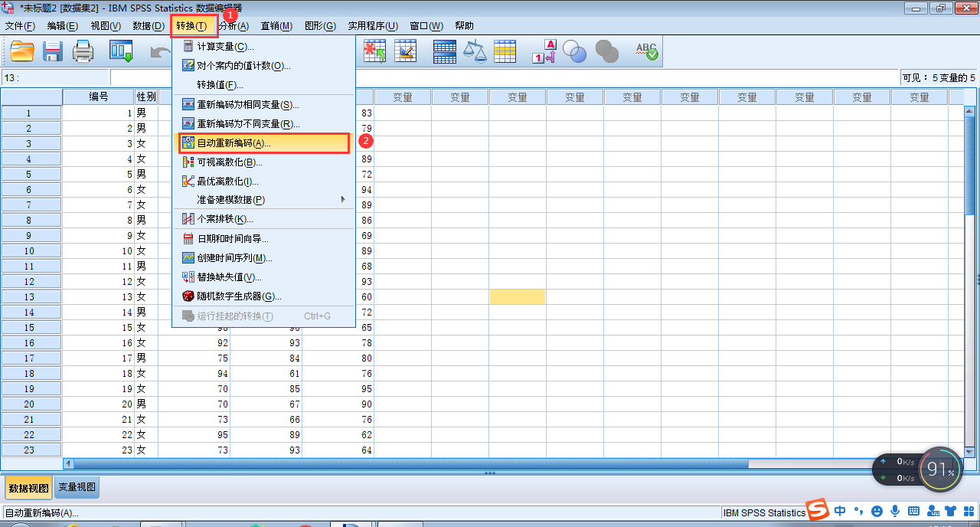
Task: Click the IME microphone voice input icon
Action: (x=894, y=510)
